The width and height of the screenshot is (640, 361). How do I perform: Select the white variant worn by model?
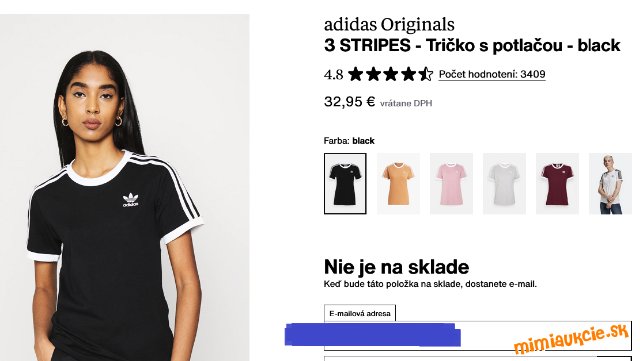[611, 183]
